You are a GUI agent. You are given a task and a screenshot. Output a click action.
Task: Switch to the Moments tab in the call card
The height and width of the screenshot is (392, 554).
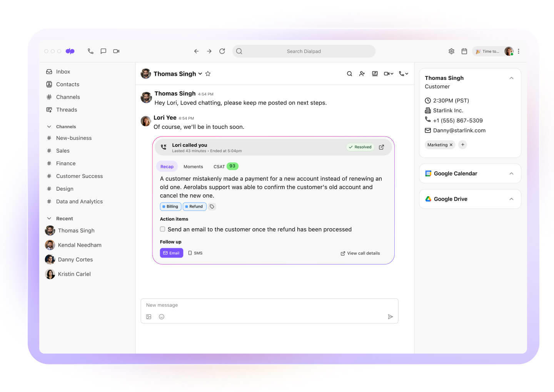193,166
